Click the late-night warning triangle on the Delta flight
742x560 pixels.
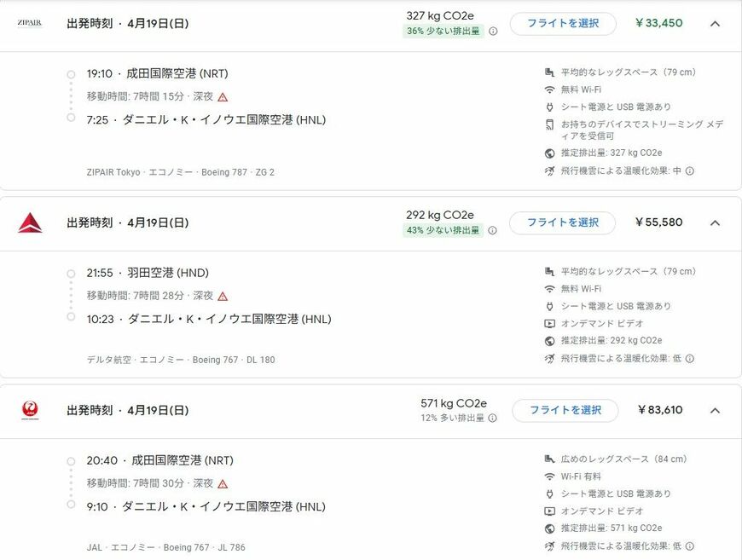pos(222,297)
